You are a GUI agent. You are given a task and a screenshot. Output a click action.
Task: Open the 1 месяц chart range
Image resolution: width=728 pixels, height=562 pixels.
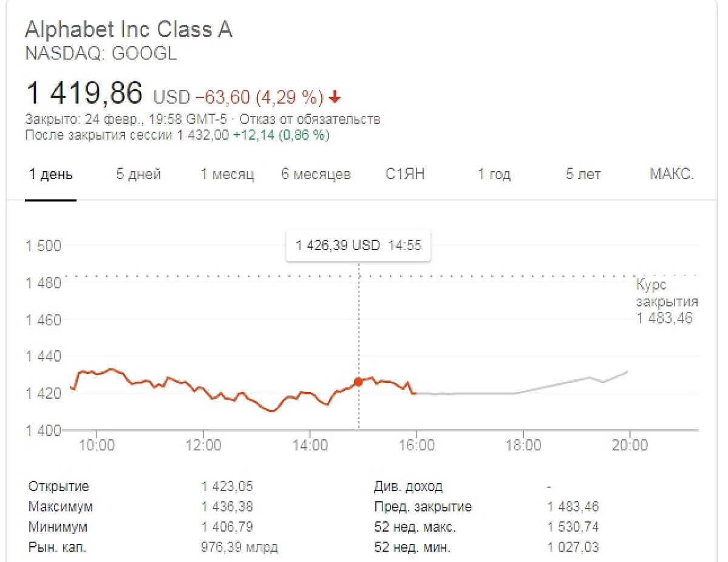pyautogui.click(x=228, y=174)
